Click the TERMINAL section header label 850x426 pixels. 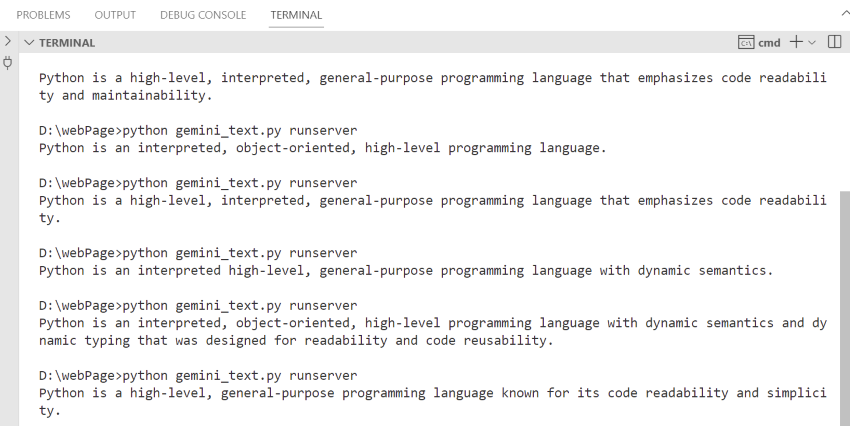click(67, 43)
